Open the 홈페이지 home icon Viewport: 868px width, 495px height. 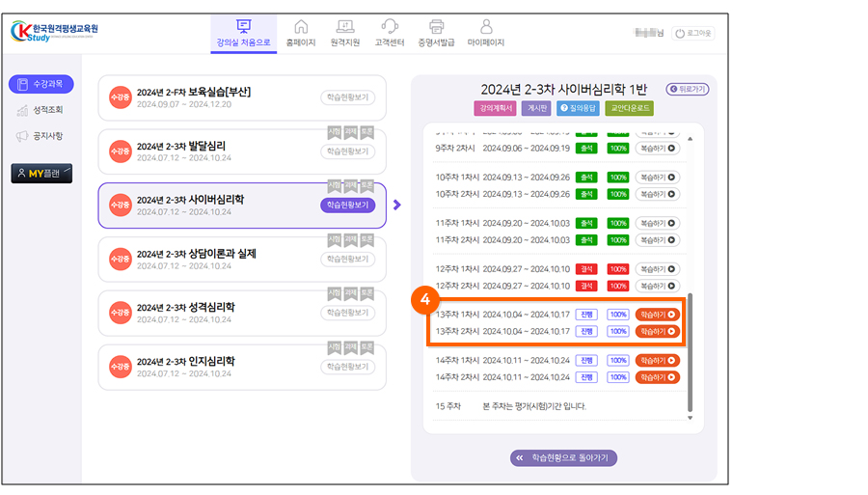pos(301,27)
